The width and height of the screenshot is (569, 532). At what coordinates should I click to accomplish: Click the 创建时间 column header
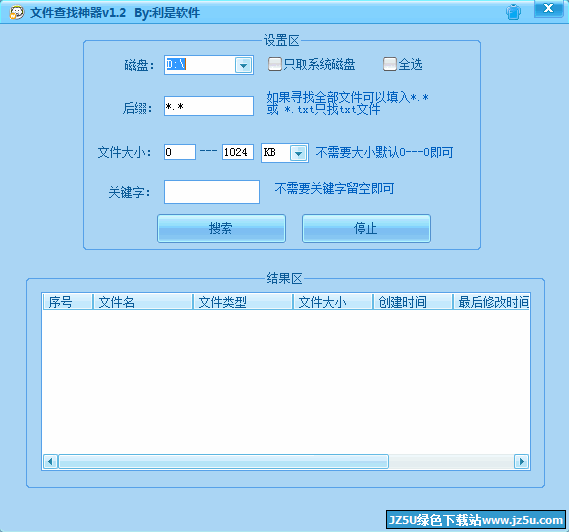[x=413, y=302]
